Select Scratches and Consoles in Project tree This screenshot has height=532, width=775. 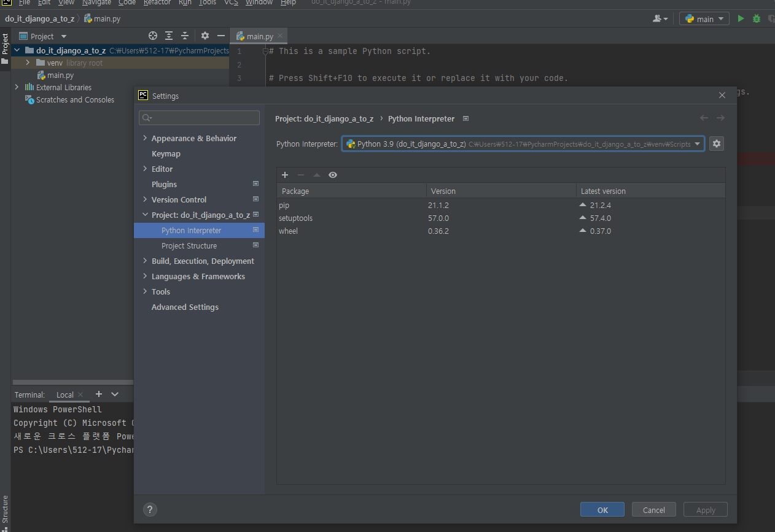[x=75, y=99]
